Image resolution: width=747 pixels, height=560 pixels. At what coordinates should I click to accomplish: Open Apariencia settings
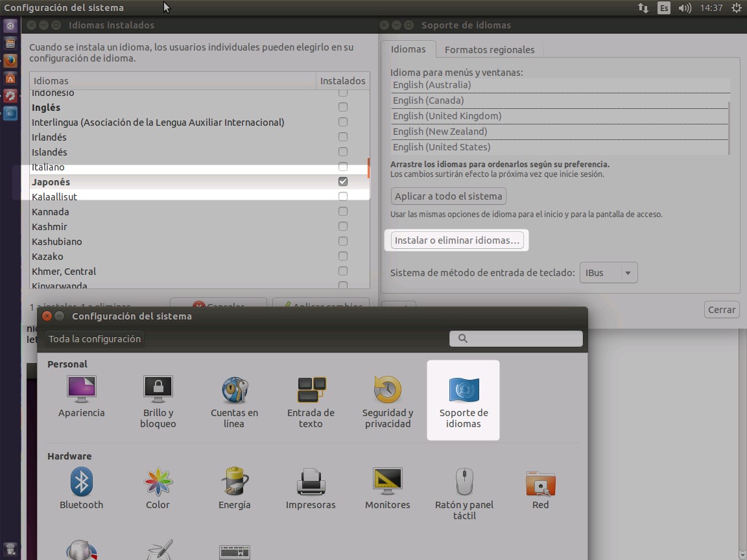tap(82, 396)
